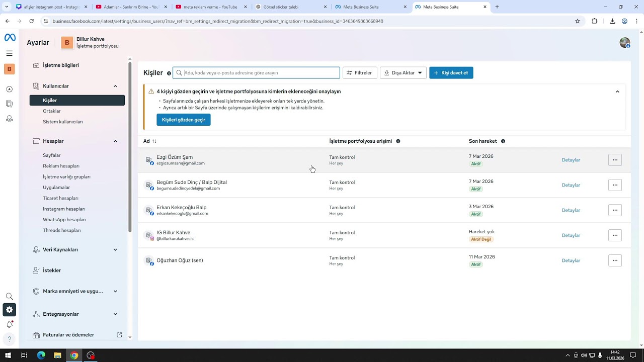Click info icon beside İşletme portfolyosu erişimi
644x362 pixels.
[x=398, y=141]
